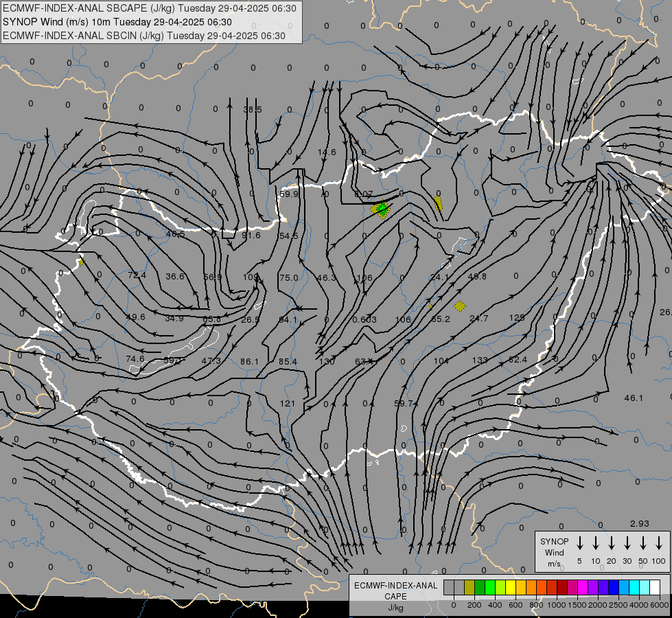This screenshot has width=672, height=618.
Task: Click the wind arrow above 20 m/s
Action: pos(611,543)
